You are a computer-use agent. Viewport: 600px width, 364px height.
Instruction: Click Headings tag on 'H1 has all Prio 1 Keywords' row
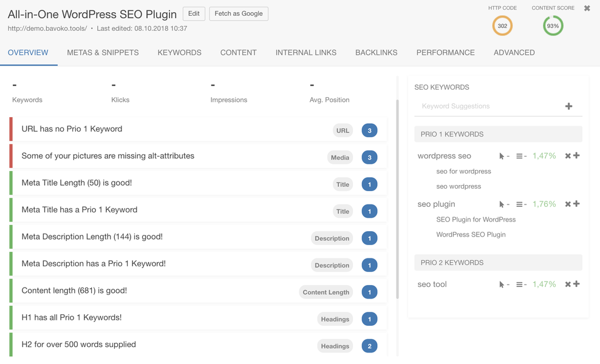(x=335, y=319)
